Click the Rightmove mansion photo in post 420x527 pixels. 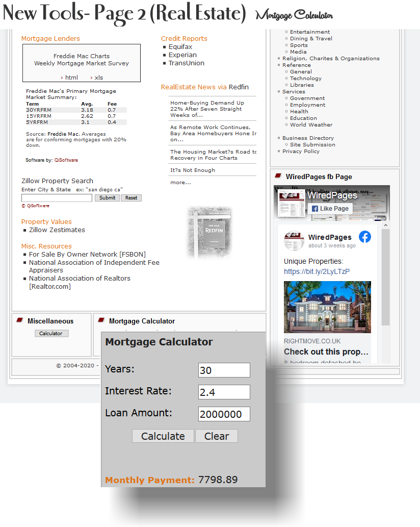click(x=327, y=307)
